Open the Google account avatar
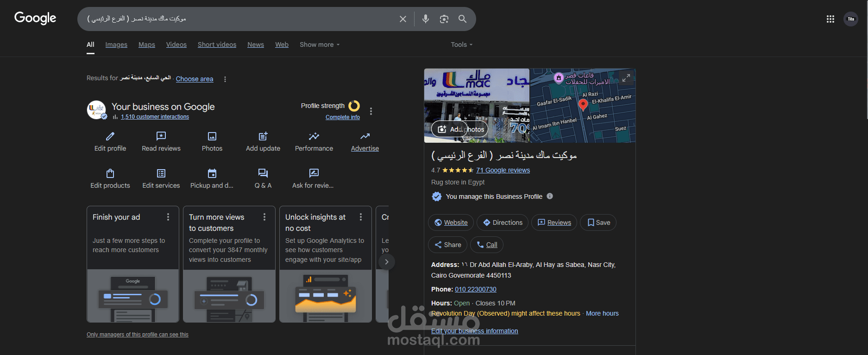Screen dimensions: 868x355 (851, 19)
